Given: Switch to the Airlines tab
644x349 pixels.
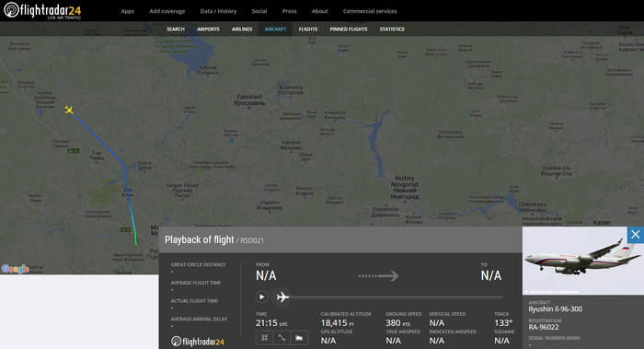Looking at the screenshot, I should tap(242, 29).
